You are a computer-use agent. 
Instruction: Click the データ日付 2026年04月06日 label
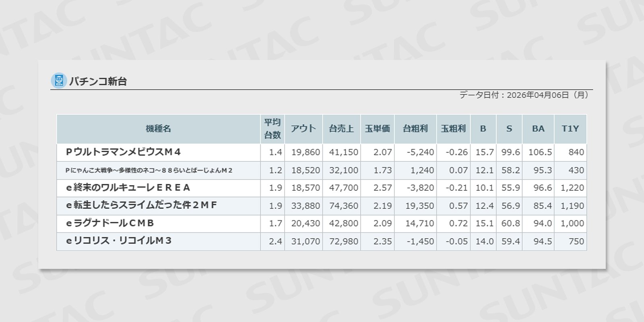click(x=524, y=95)
